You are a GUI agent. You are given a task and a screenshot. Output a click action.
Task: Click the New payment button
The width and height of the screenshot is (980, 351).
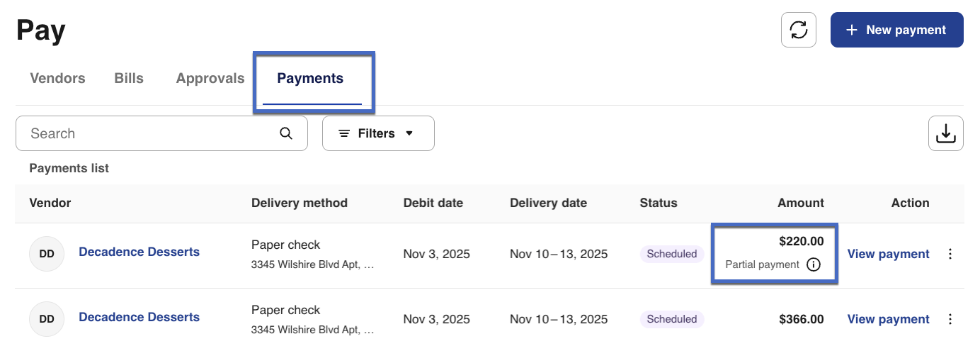(x=896, y=30)
